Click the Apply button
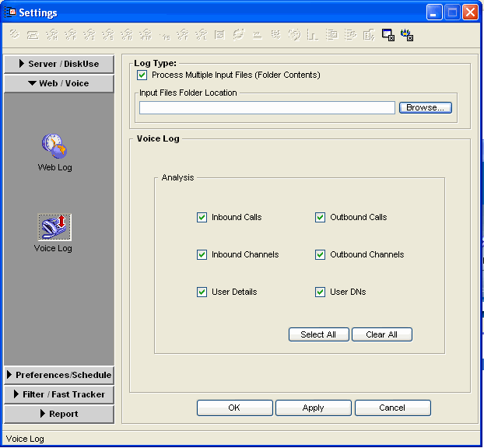The width and height of the screenshot is (484, 448). [313, 408]
